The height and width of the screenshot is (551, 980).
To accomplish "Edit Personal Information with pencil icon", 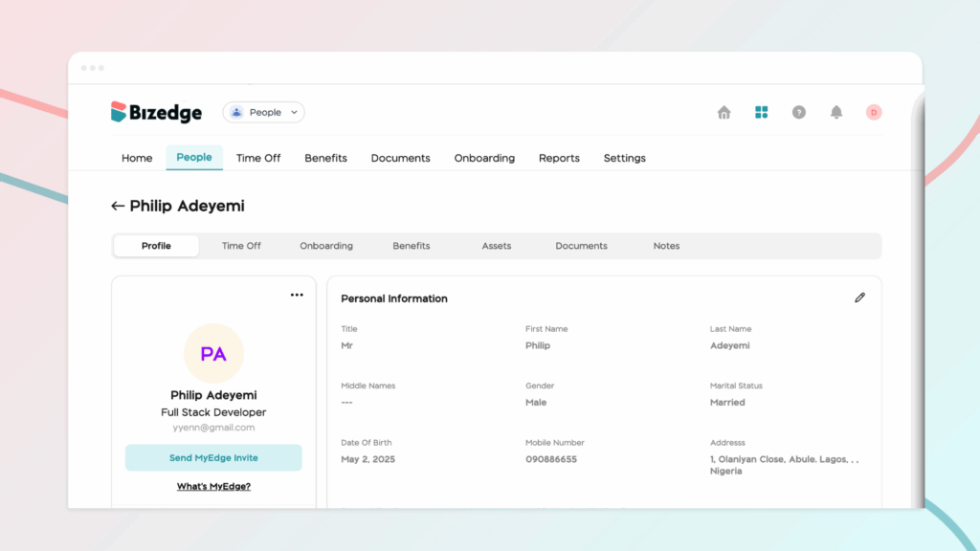I will tap(859, 298).
